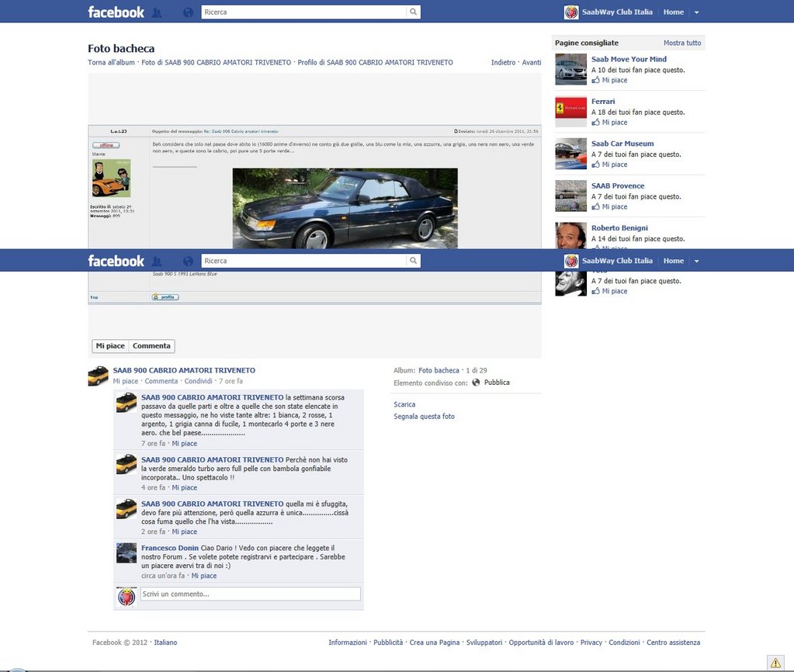
Task: Click Condividi under the post
Action: [x=198, y=381]
